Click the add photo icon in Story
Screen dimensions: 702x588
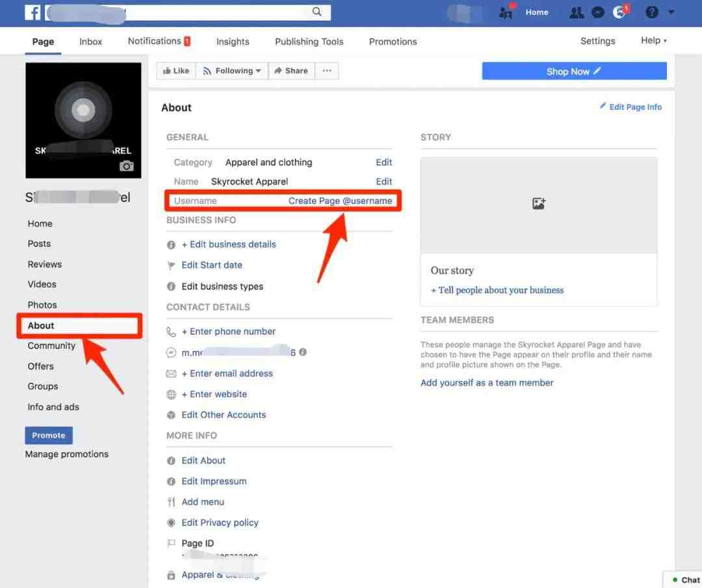click(539, 203)
